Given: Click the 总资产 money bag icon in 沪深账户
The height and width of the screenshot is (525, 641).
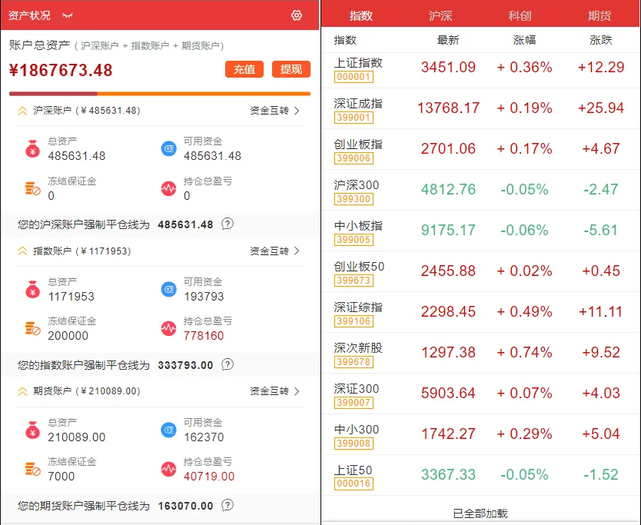Looking at the screenshot, I should click(x=32, y=149).
